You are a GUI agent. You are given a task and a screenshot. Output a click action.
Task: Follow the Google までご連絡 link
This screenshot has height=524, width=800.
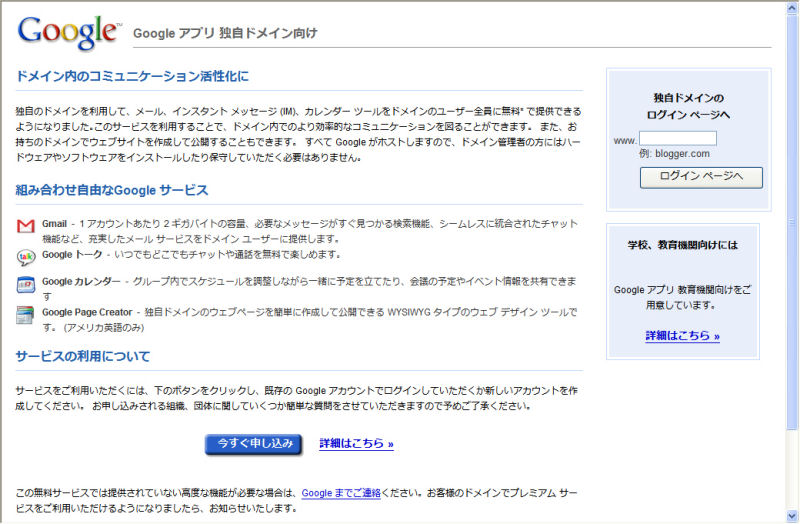point(341,493)
